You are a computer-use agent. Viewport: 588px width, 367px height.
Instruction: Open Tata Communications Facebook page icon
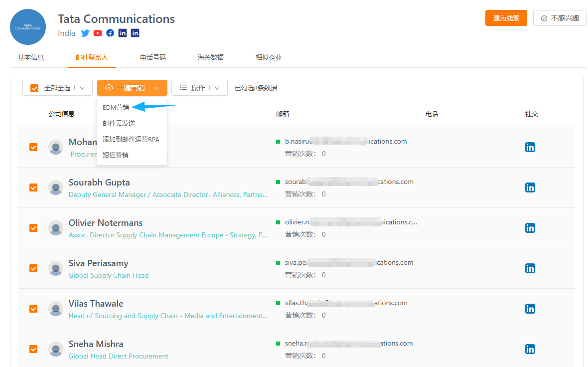[x=110, y=33]
